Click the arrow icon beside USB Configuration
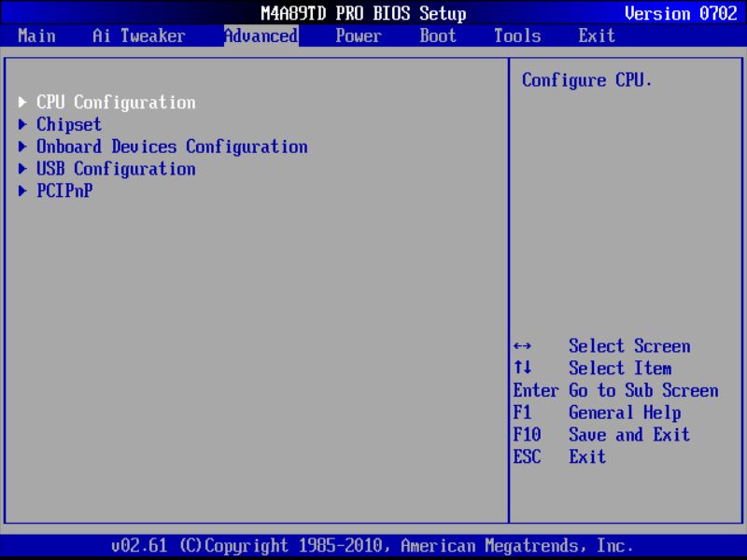Screen dimensions: 747x560 22,169
